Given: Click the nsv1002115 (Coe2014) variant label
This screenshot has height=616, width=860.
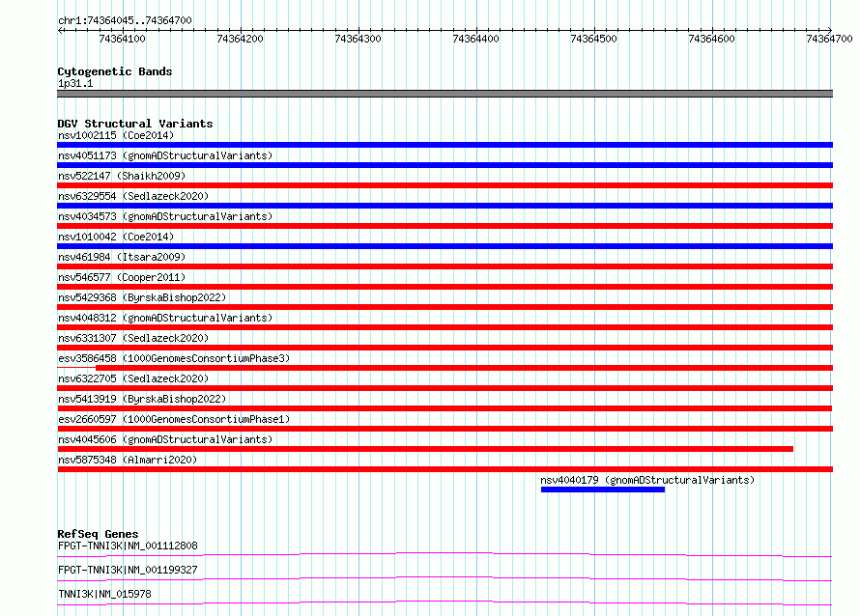Looking at the screenshot, I should pos(116,135).
